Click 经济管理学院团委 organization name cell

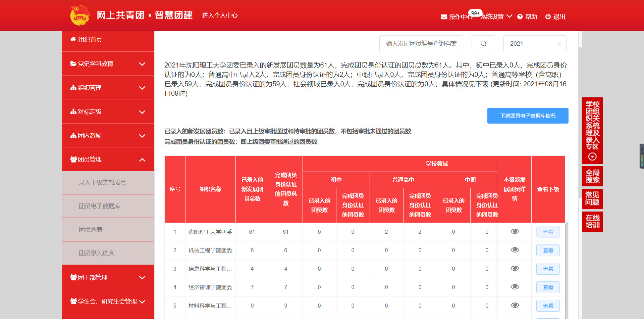[210, 287]
